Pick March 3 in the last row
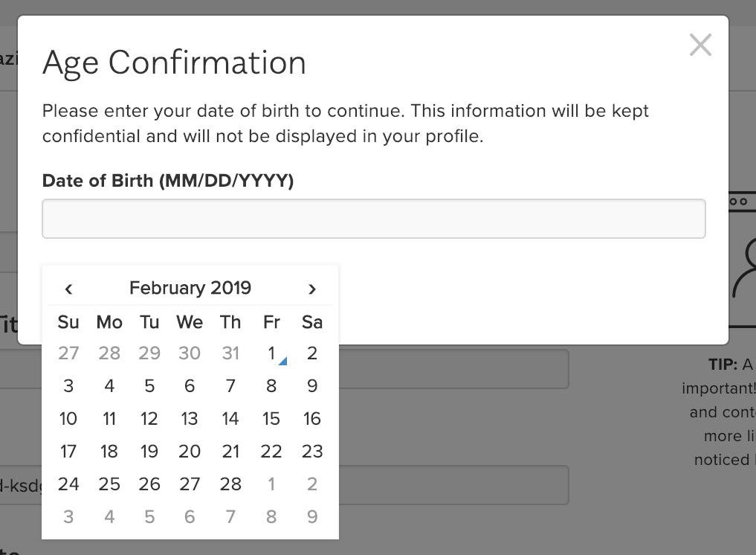The width and height of the screenshot is (756, 555). [x=68, y=517]
